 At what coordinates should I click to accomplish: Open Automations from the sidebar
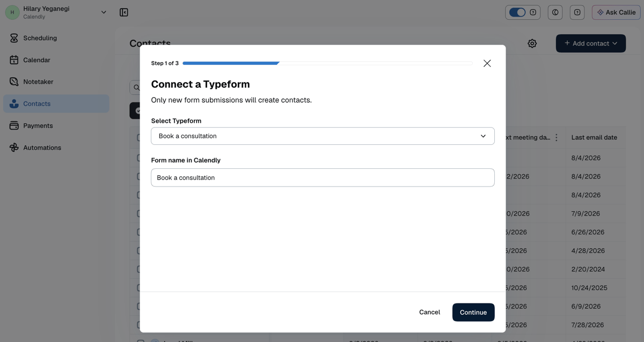pyautogui.click(x=56, y=148)
